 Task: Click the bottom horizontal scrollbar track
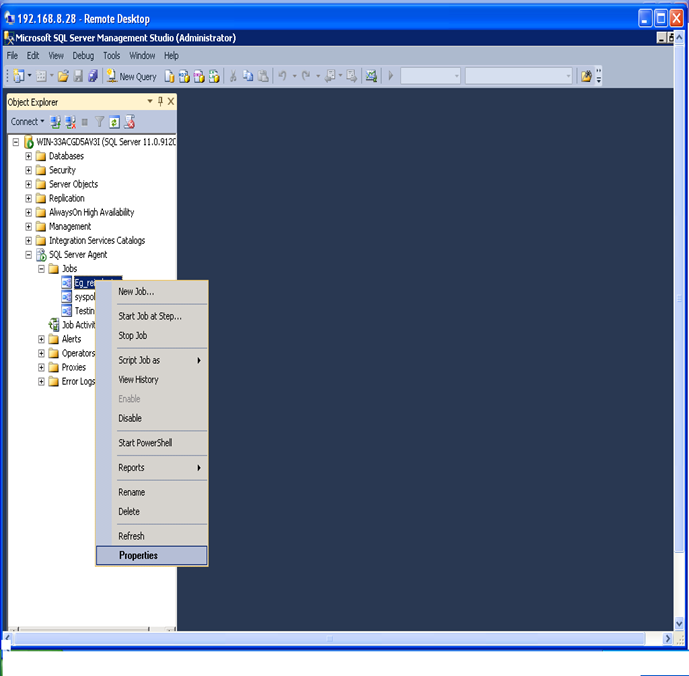330,638
